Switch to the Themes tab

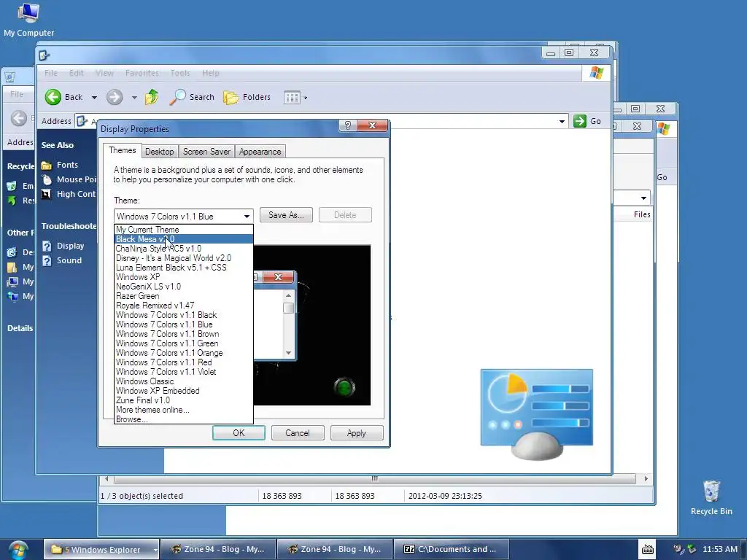coord(122,150)
